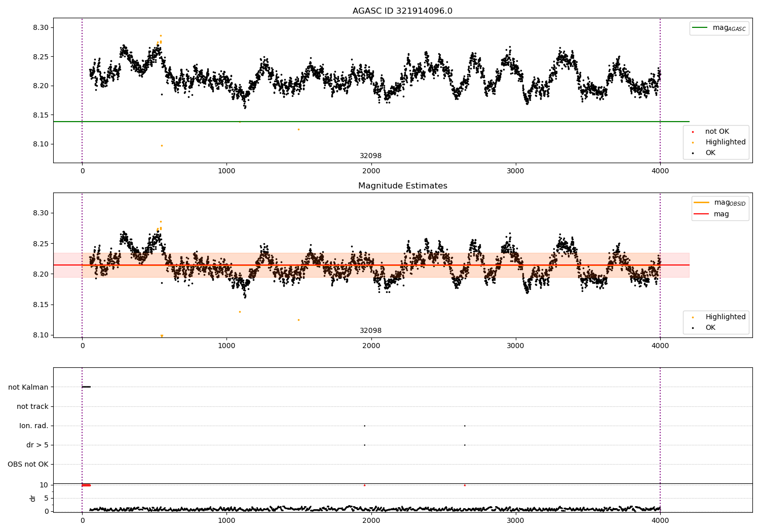The height and width of the screenshot is (532, 760).
Task: Click the orange outlier point near 8.10
Action: pos(162,145)
